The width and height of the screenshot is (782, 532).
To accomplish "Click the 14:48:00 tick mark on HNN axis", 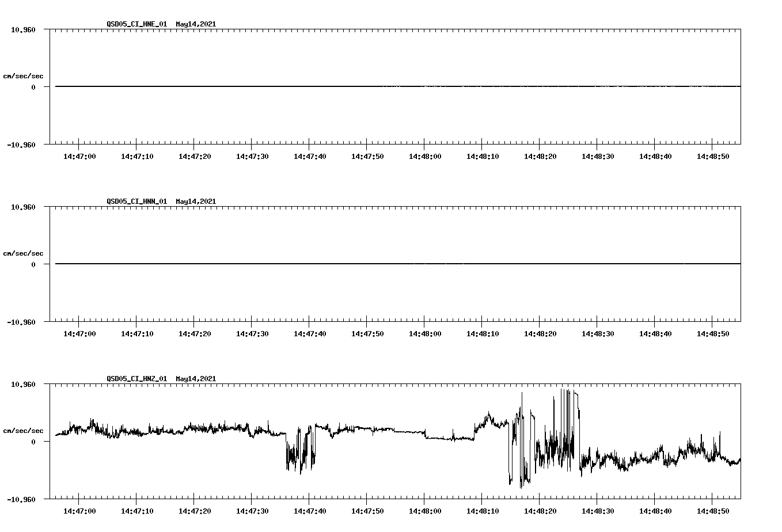I will 424,325.
